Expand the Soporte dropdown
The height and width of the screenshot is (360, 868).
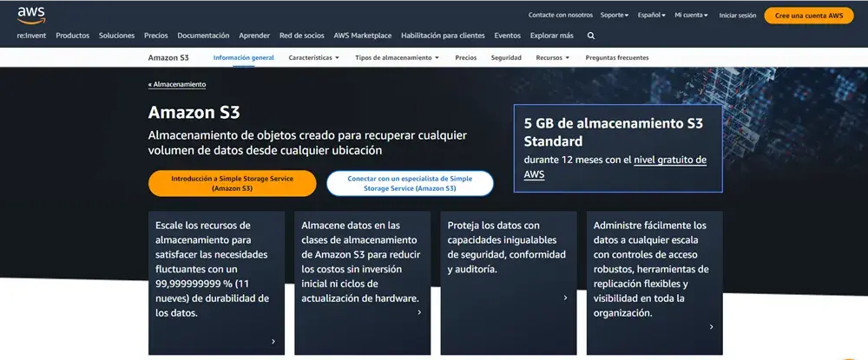click(615, 15)
